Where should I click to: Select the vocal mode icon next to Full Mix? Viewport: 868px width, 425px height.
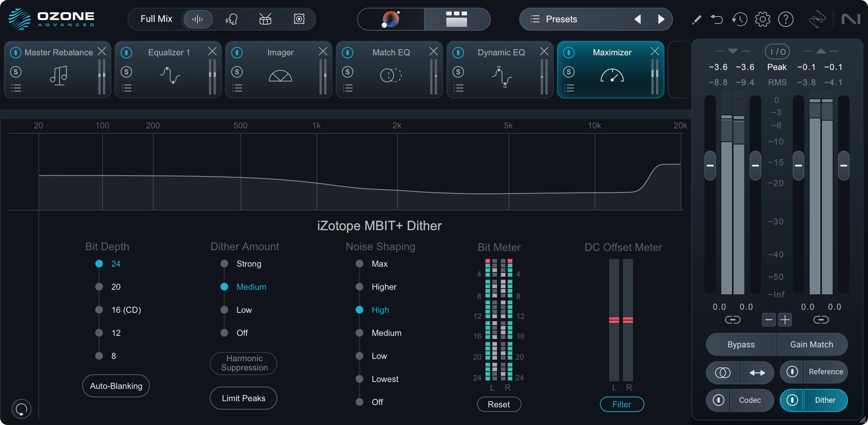(232, 19)
